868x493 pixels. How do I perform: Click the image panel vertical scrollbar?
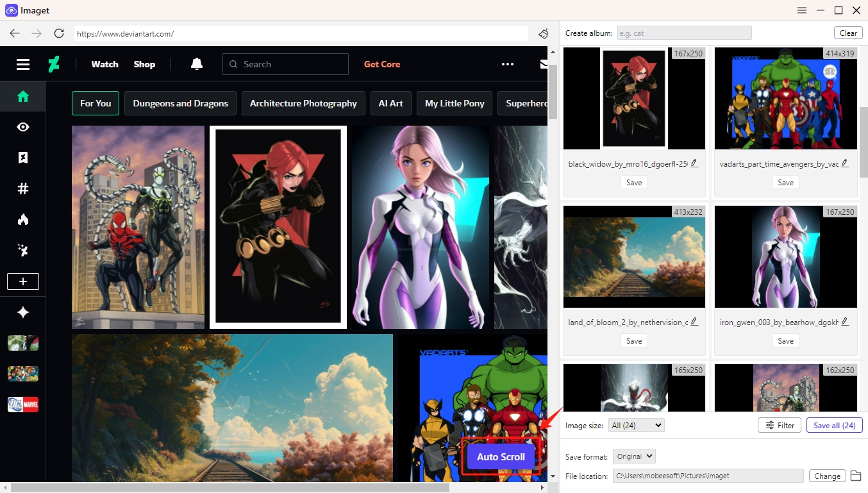click(863, 142)
